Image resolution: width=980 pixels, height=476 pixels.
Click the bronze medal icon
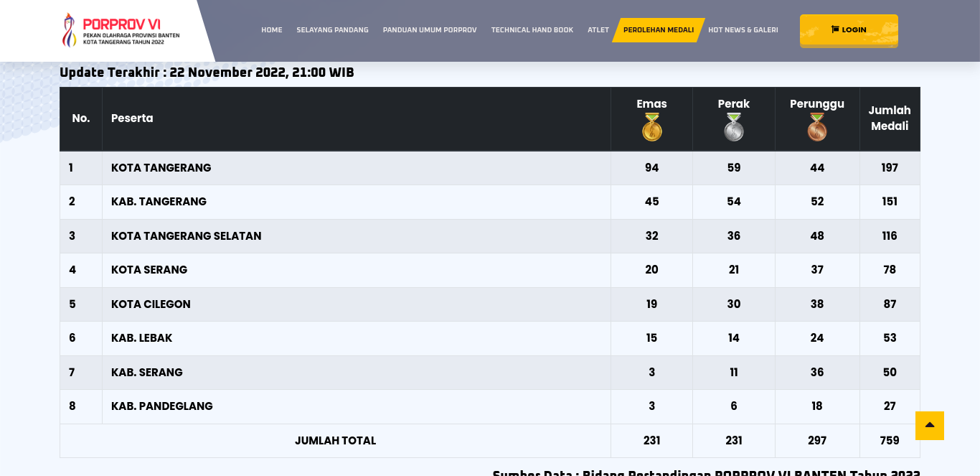(x=816, y=128)
